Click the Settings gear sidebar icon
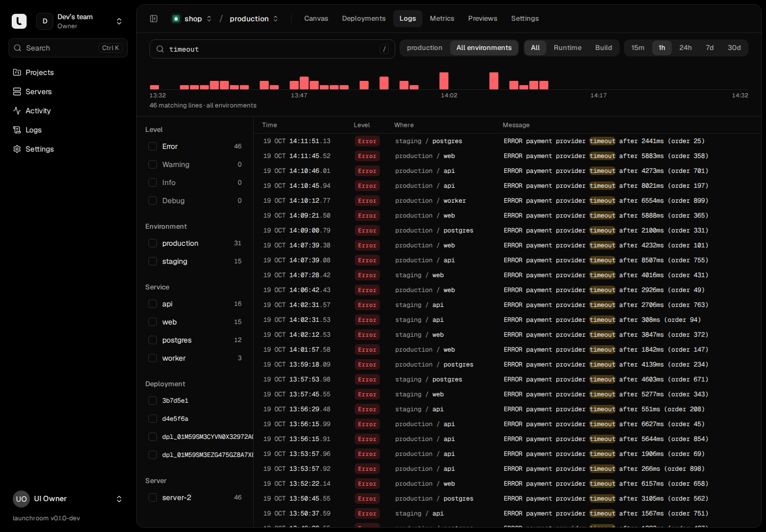The image size is (766, 532). click(17, 149)
